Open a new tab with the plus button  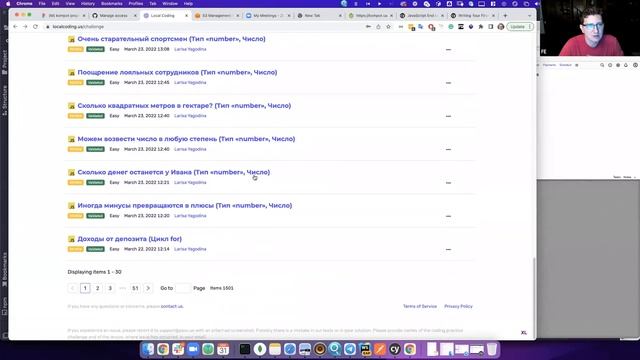[505, 16]
